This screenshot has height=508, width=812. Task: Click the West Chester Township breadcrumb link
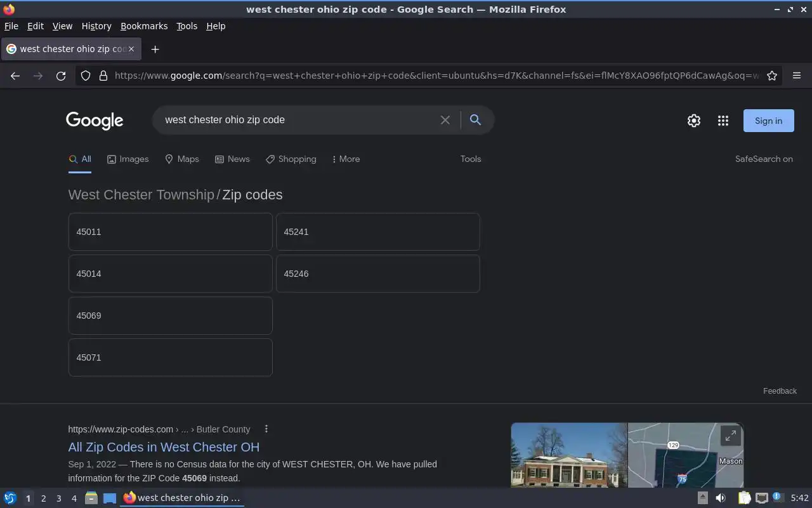[x=141, y=195]
